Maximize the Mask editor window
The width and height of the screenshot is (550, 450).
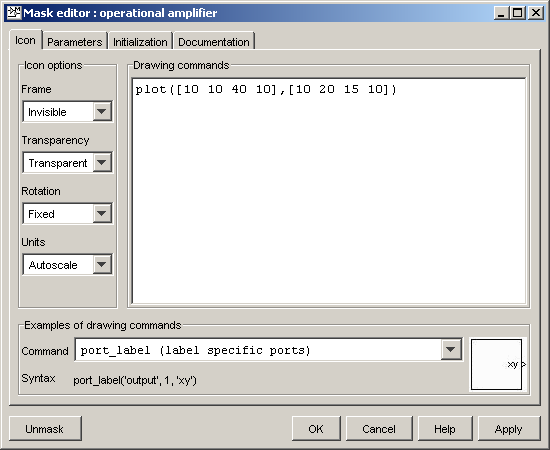pyautogui.click(x=518, y=13)
